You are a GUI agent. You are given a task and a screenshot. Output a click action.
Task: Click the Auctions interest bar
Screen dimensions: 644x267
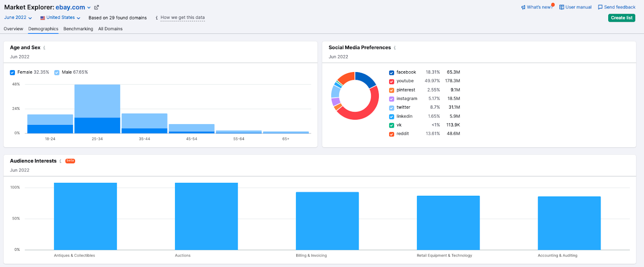click(206, 216)
